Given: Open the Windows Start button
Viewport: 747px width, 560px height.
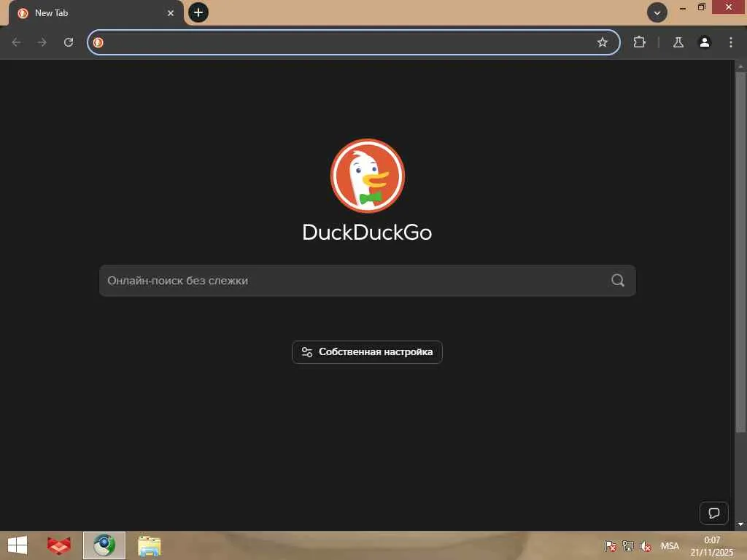Looking at the screenshot, I should [18, 545].
